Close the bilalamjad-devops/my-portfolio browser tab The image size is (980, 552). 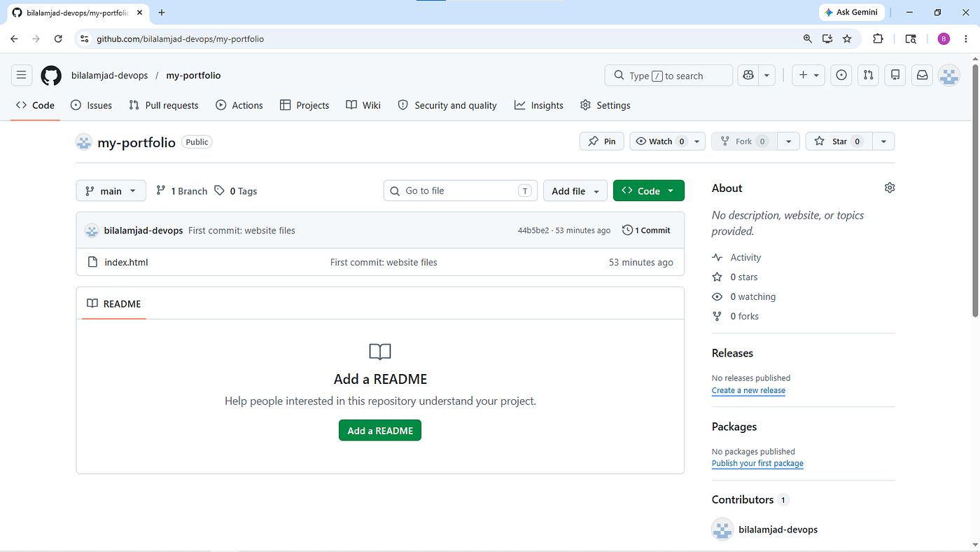(x=141, y=13)
